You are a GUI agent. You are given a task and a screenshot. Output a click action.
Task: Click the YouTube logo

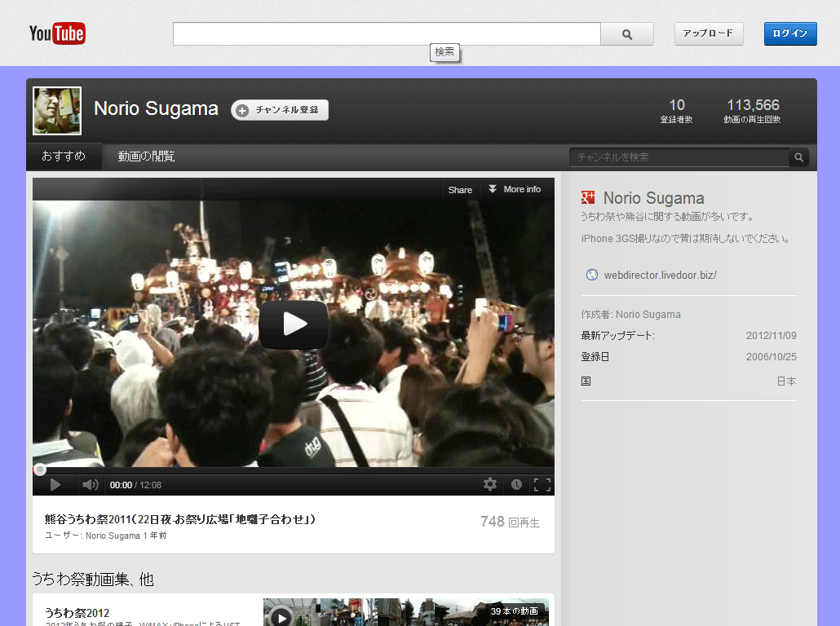pyautogui.click(x=57, y=33)
